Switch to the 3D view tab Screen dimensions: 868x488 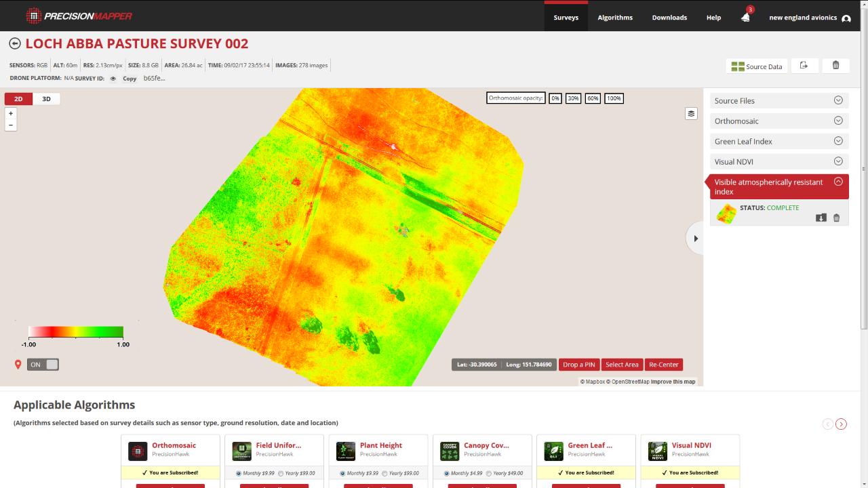click(45, 98)
